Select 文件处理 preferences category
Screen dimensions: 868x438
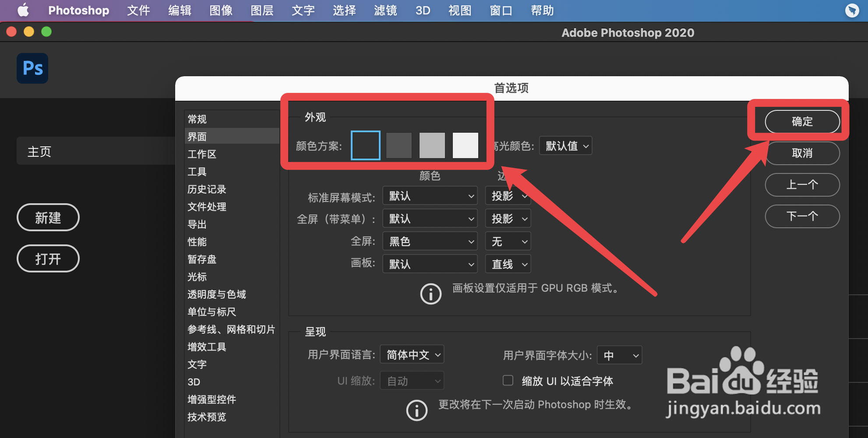pyautogui.click(x=232, y=206)
